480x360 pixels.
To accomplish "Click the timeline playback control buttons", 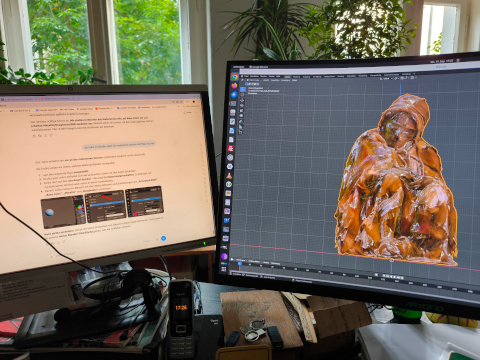I will [393, 277].
